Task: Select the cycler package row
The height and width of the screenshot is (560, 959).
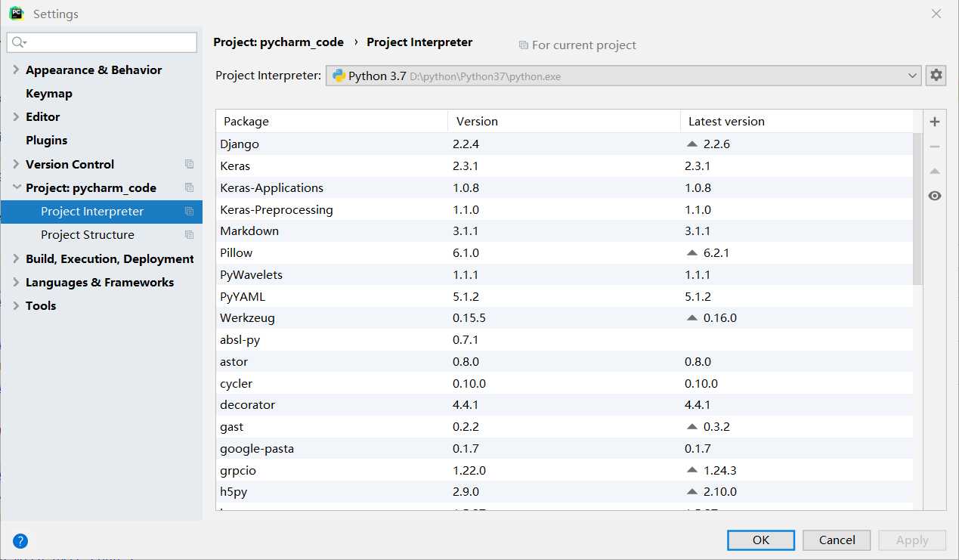Action: (565, 383)
